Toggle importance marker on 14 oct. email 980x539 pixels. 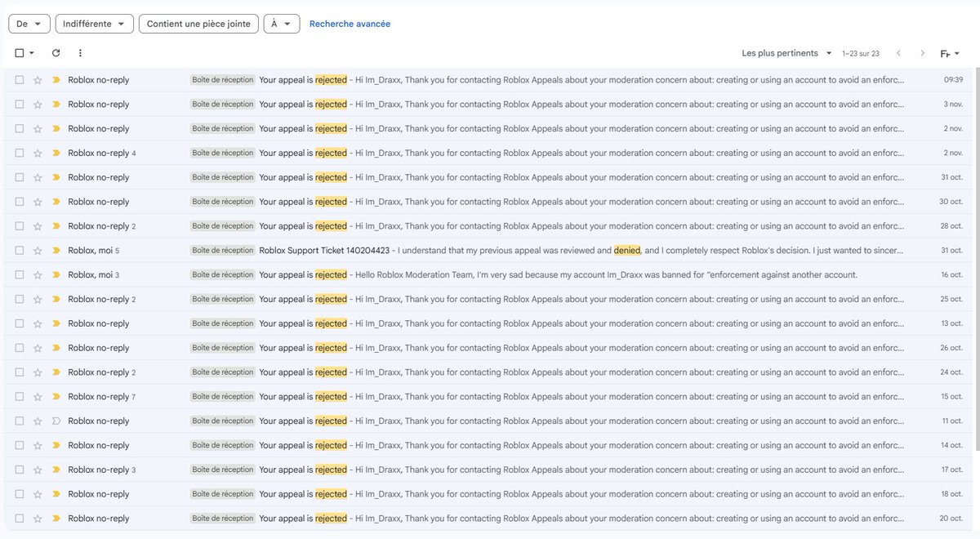(56, 446)
